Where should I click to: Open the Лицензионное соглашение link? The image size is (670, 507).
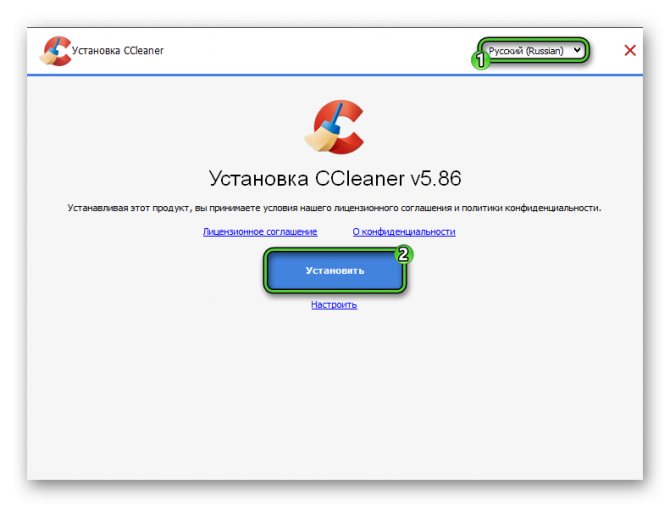point(260,232)
